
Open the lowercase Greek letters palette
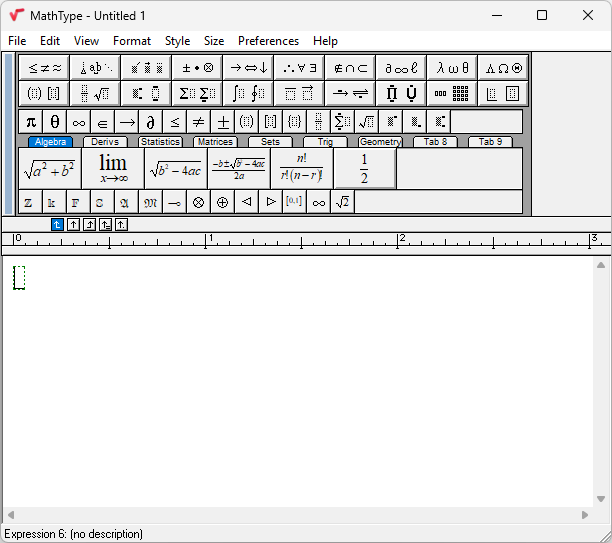[x=452, y=68]
